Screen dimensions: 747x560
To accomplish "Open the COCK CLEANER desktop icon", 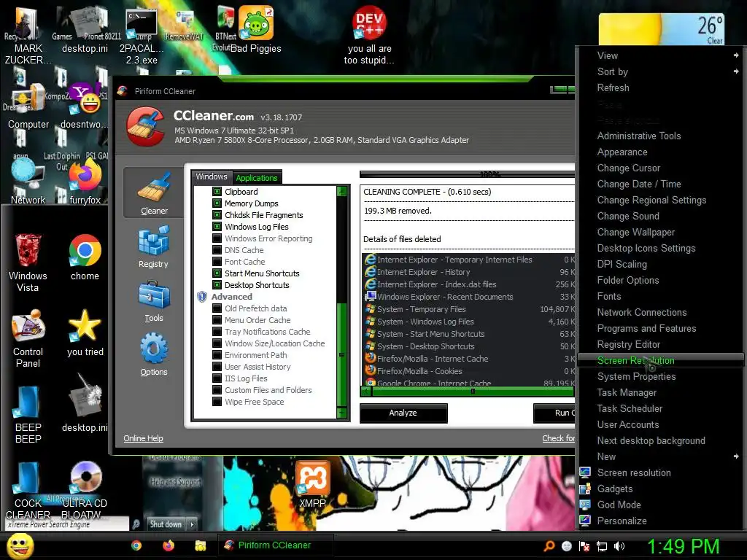I will click(x=28, y=491).
